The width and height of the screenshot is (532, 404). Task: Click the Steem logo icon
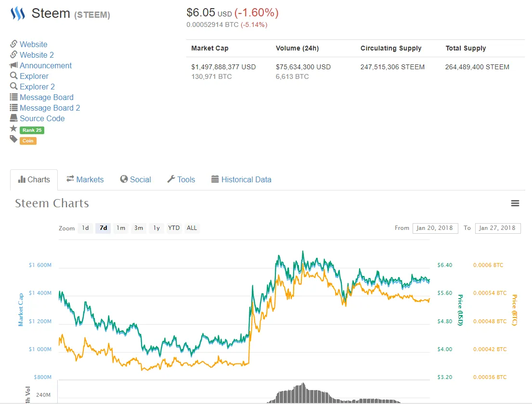[x=18, y=13]
